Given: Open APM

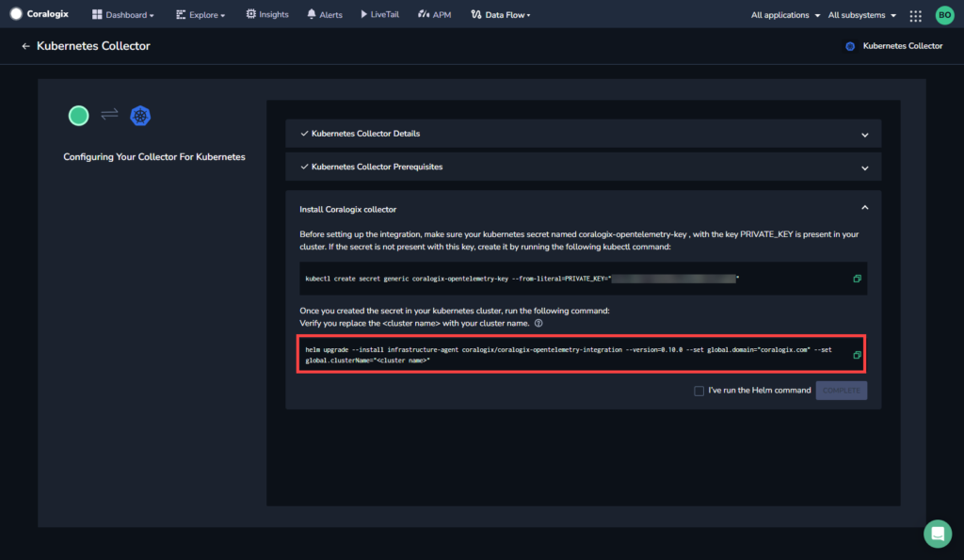Looking at the screenshot, I should (435, 14).
